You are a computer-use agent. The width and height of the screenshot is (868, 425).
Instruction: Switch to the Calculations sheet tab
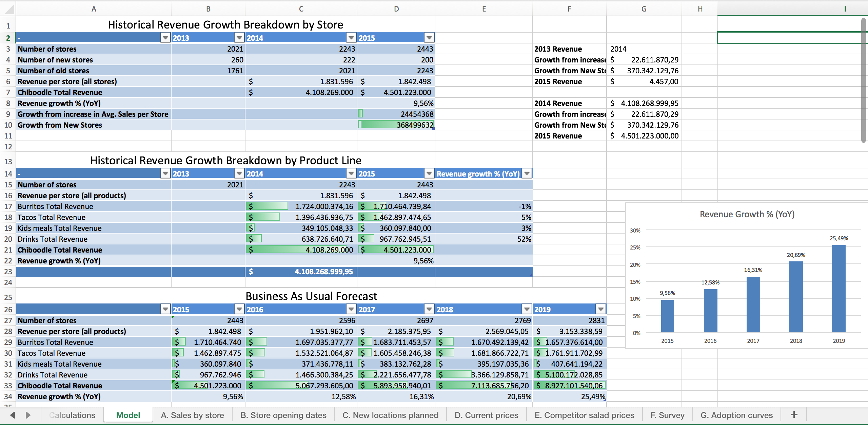click(x=72, y=415)
